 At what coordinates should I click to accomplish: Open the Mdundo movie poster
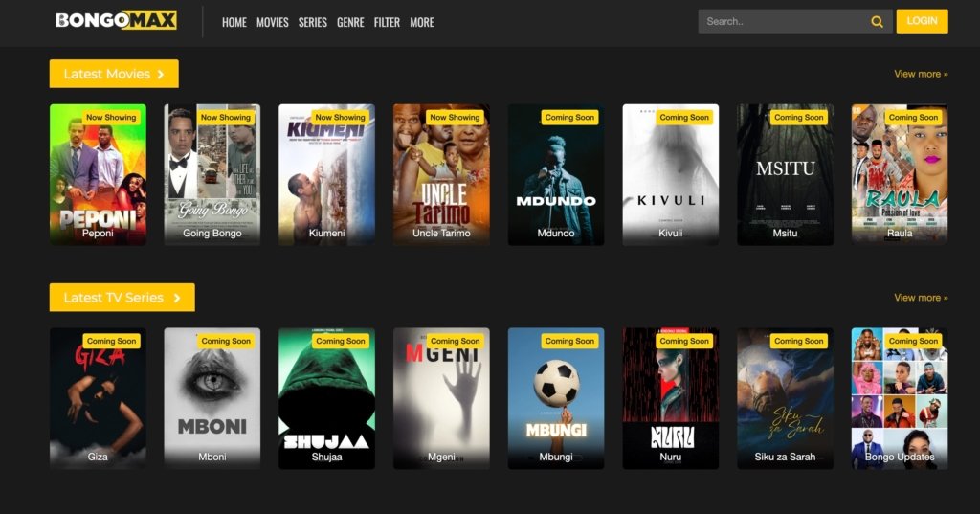[x=556, y=174]
